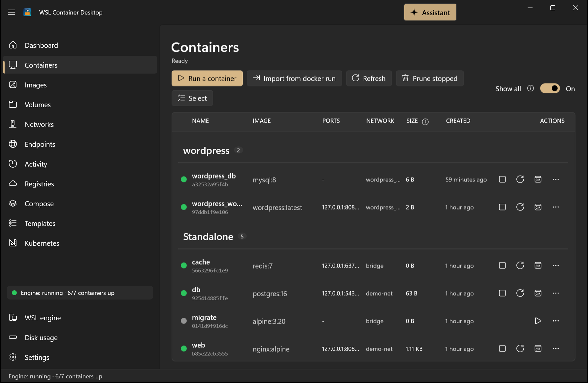Viewport: 588px width, 383px height.
Task: Open more actions for cache row
Action: pyautogui.click(x=556, y=266)
